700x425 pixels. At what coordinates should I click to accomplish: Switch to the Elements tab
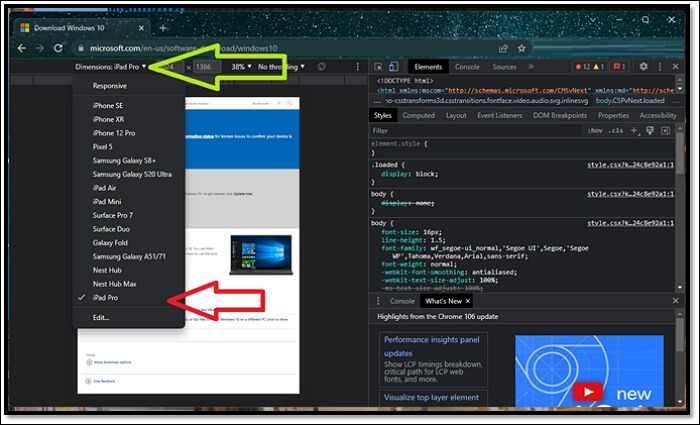click(428, 67)
